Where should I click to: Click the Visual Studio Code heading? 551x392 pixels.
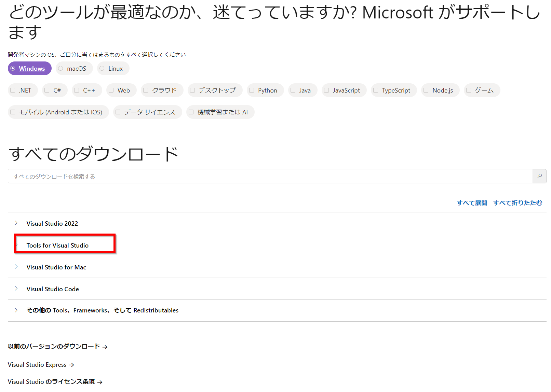53,289
